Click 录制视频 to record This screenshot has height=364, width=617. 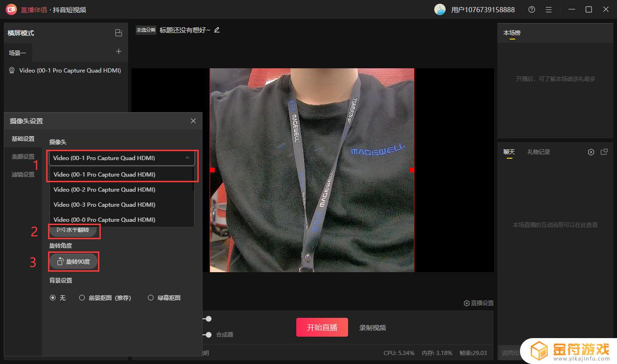tap(373, 328)
